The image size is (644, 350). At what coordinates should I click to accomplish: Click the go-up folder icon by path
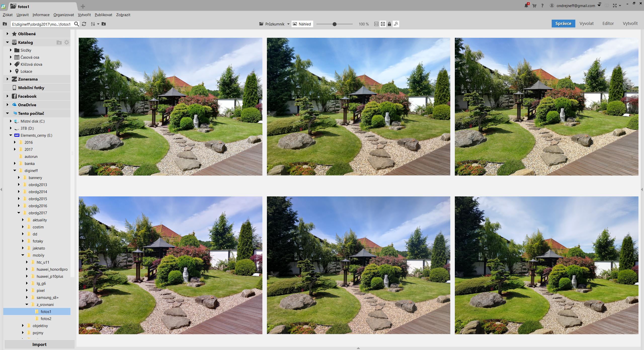tap(5, 24)
